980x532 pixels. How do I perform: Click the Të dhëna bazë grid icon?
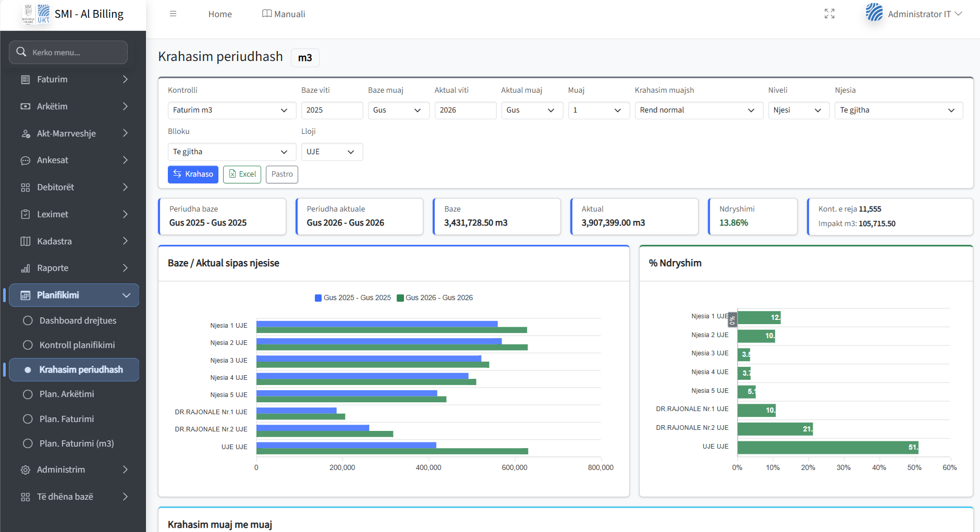point(26,497)
